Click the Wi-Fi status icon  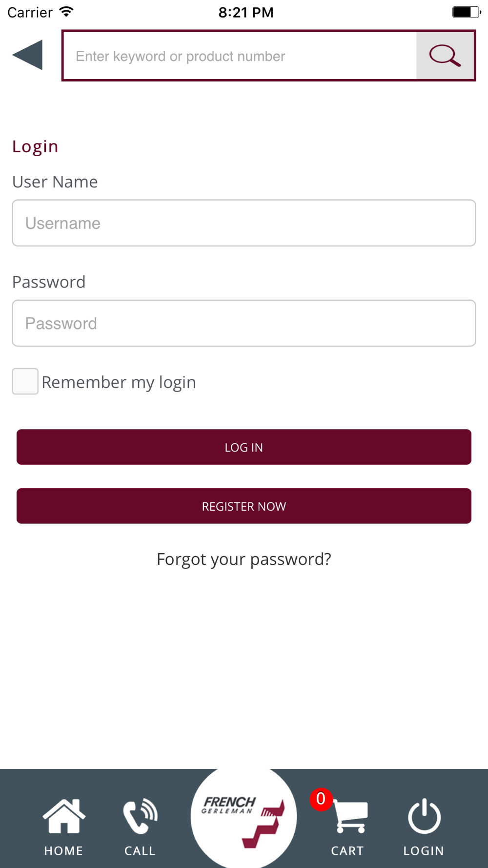coord(66,12)
